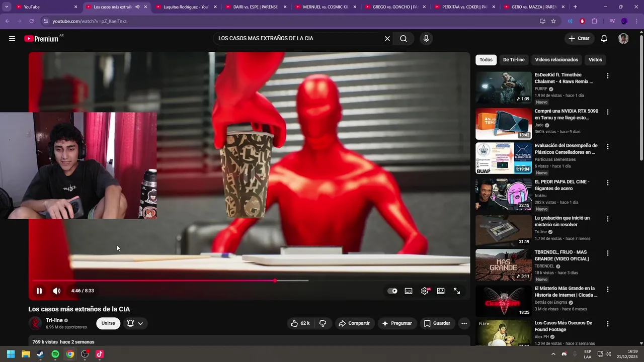Open a new browser tab
Screen dimensions: 644x362
click(575, 7)
